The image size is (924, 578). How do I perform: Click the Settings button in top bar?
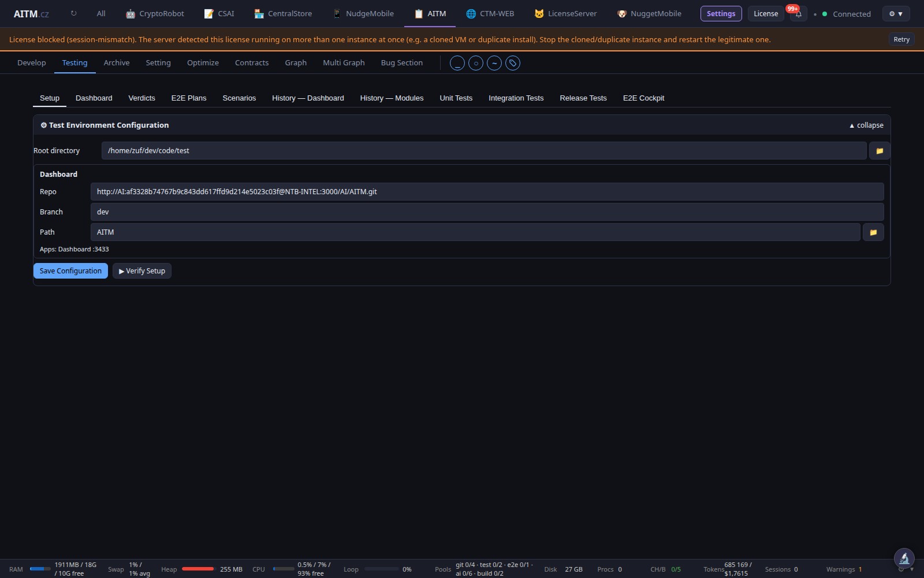[x=721, y=13]
